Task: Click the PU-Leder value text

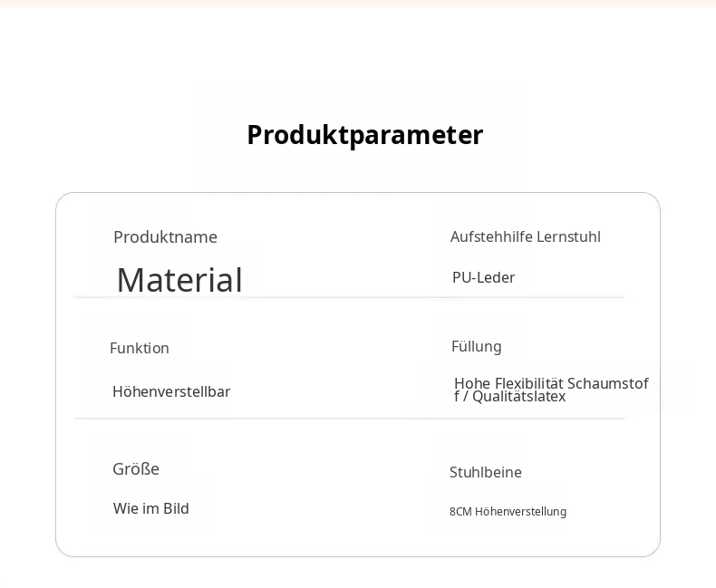Action: 484,277
